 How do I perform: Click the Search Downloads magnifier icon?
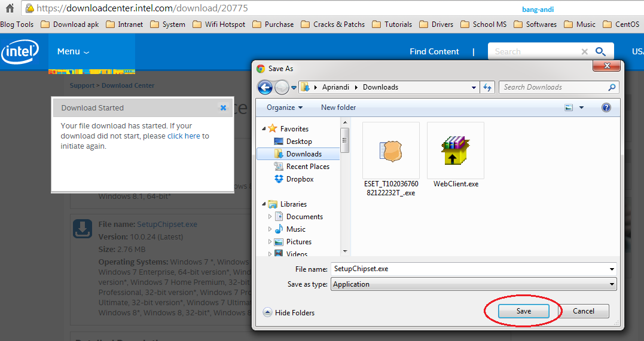pyautogui.click(x=612, y=87)
